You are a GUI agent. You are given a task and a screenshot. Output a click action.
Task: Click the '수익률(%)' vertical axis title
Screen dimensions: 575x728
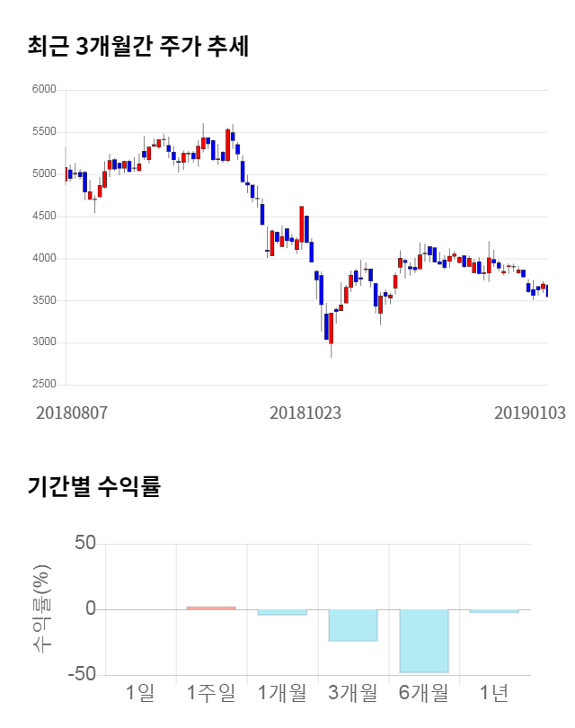pos(41,609)
